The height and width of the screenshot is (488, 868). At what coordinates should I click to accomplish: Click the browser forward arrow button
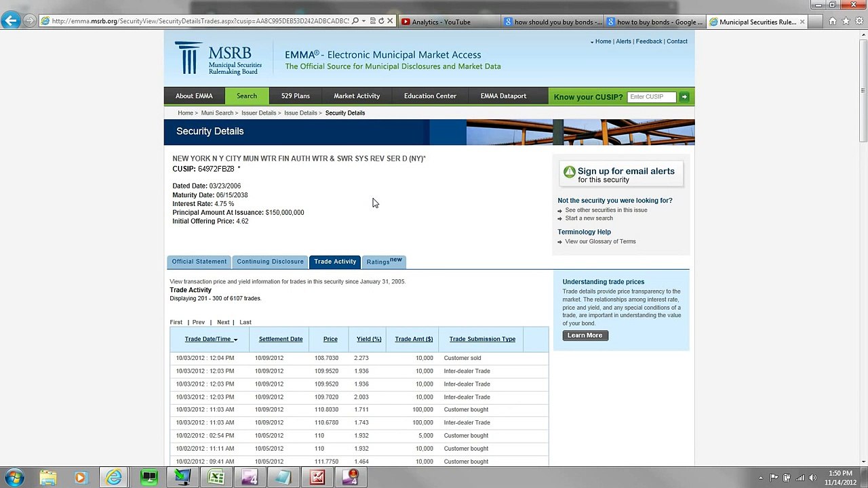click(29, 21)
